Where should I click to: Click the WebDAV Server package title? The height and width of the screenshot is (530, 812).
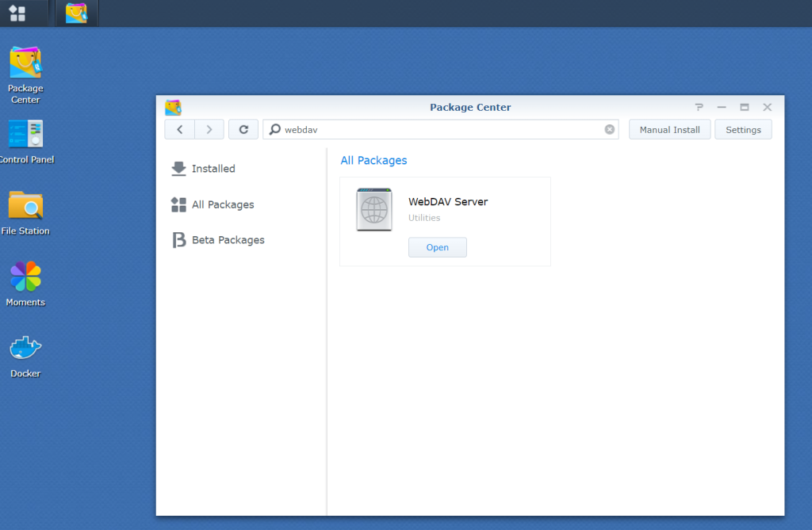[x=448, y=202]
